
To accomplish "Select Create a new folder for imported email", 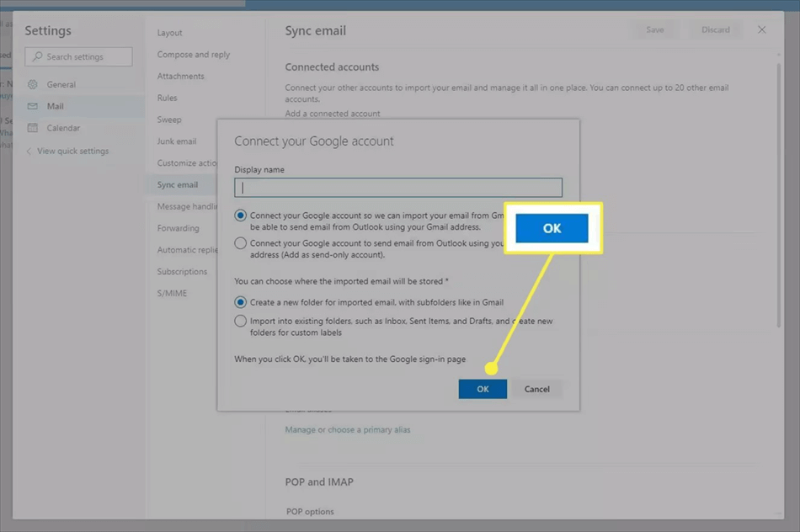I will (240, 302).
